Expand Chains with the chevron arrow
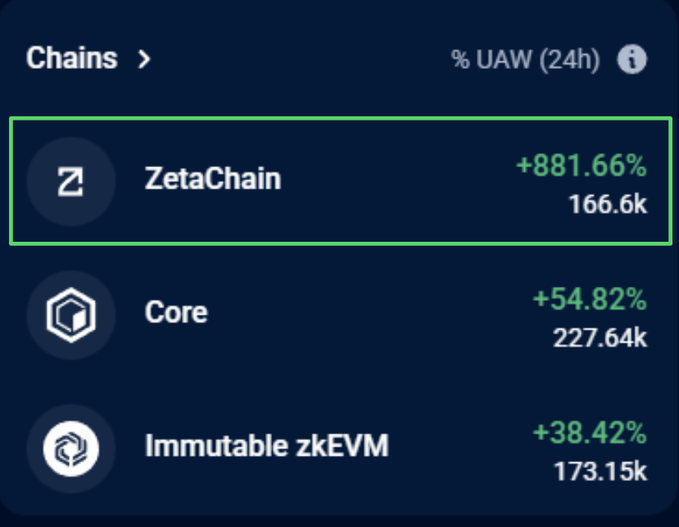Image resolution: width=679 pixels, height=527 pixels. tap(145, 59)
